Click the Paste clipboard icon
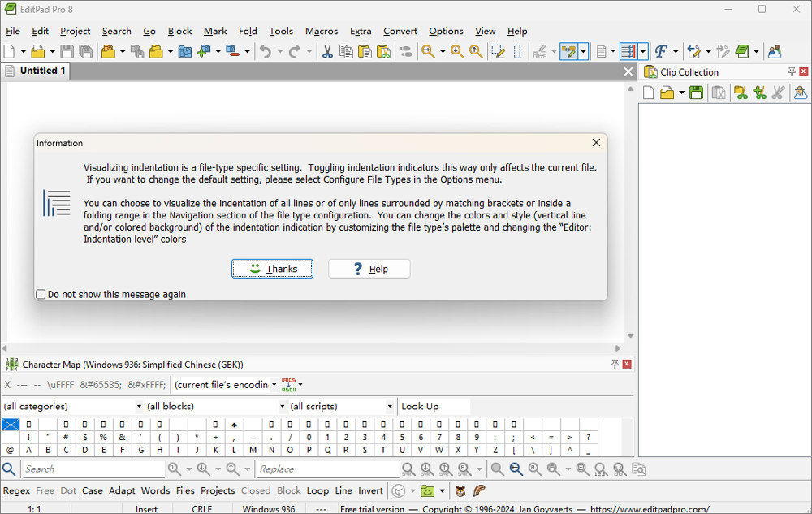 [365, 51]
